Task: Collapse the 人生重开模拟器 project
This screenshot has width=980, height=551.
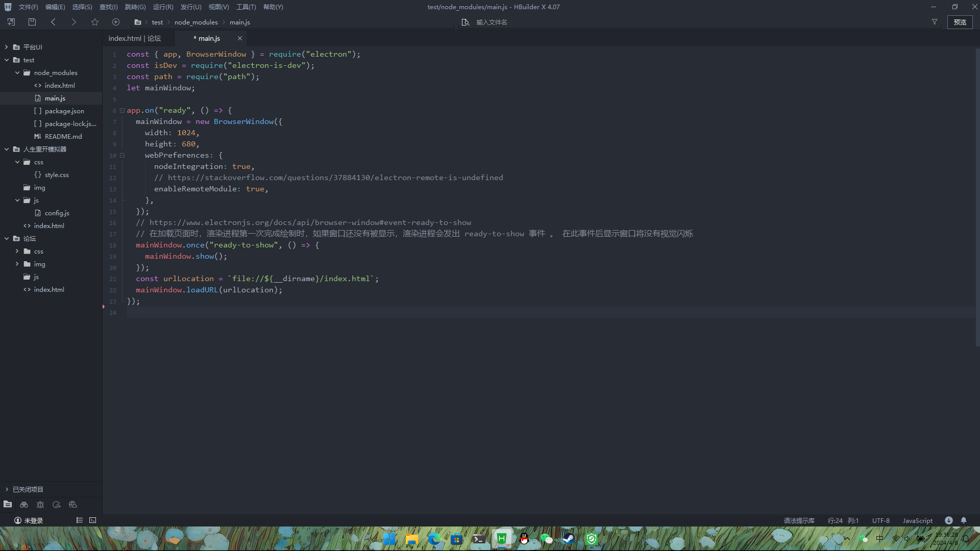Action: tap(7, 149)
